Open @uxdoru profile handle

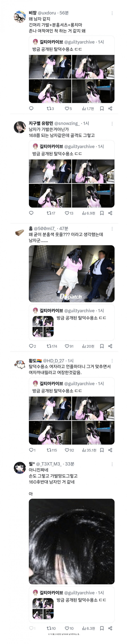pyautogui.click(x=47, y=13)
